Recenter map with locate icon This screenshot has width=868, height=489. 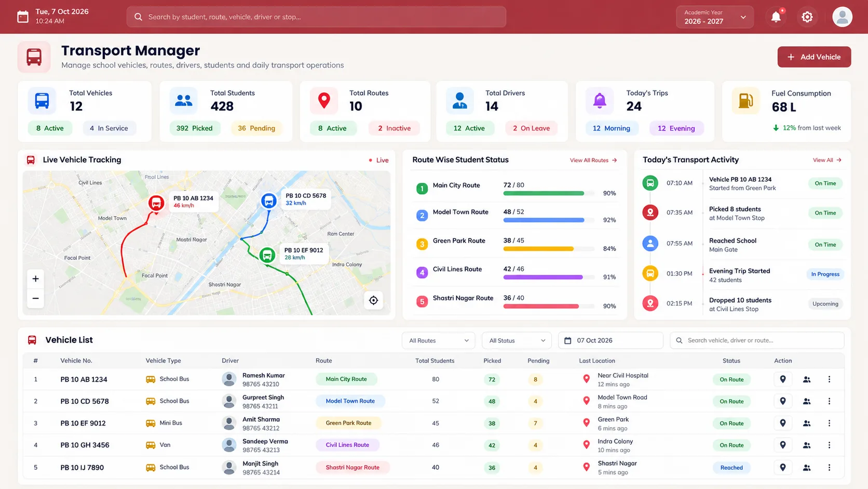[373, 300]
